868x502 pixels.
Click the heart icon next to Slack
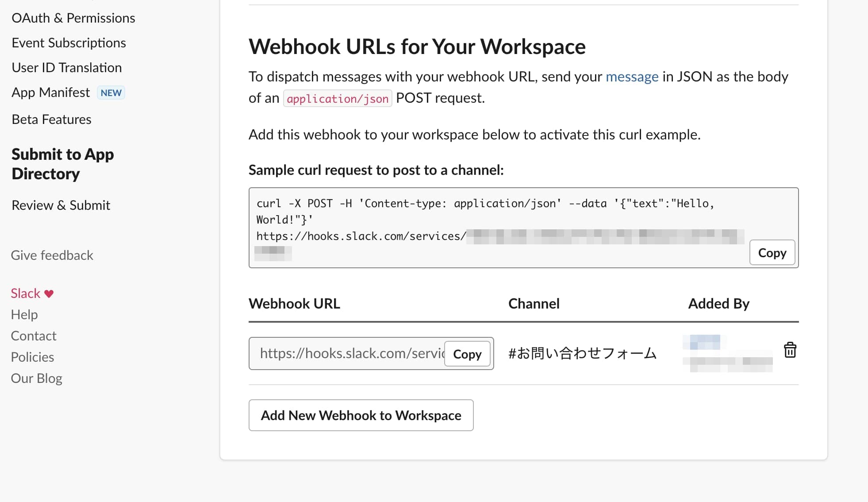48,293
